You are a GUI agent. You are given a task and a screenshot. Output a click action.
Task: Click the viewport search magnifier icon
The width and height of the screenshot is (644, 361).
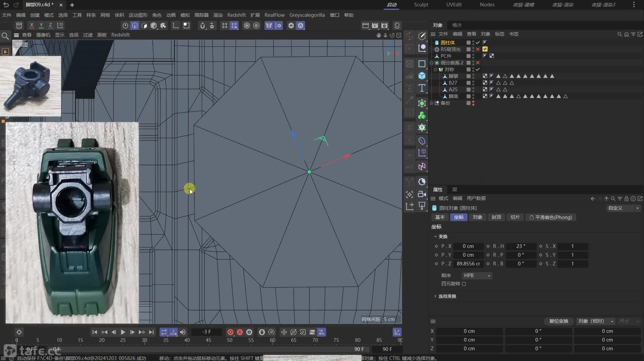[x=5, y=36]
